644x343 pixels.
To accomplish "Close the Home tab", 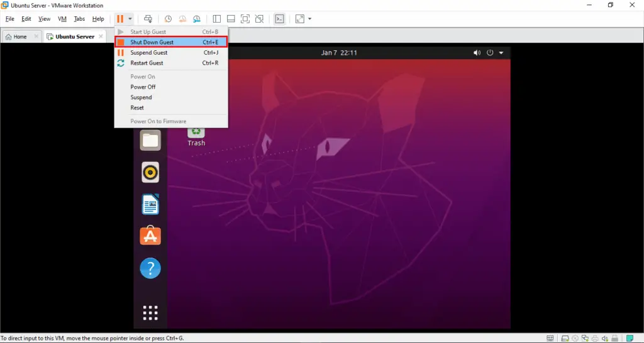I will 36,36.
